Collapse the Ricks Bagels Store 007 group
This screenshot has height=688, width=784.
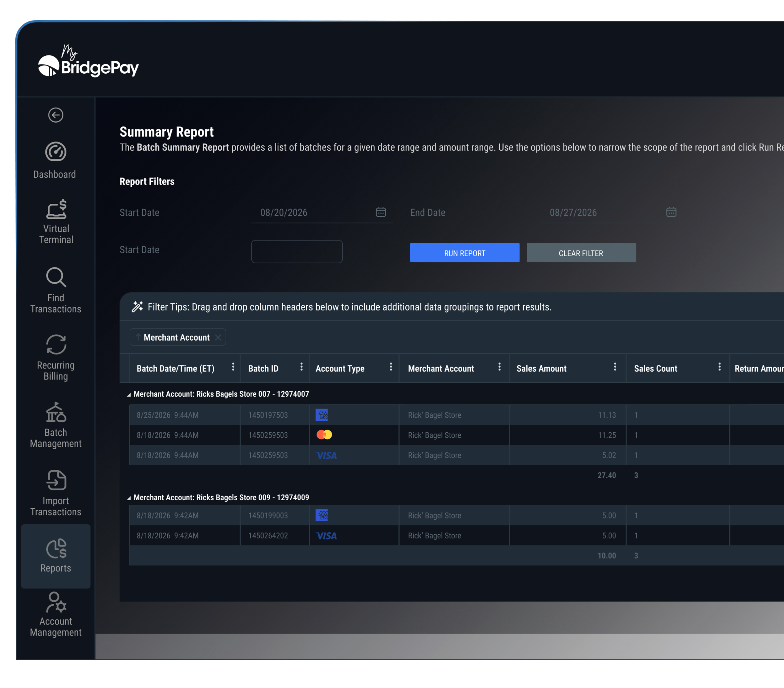tap(129, 395)
